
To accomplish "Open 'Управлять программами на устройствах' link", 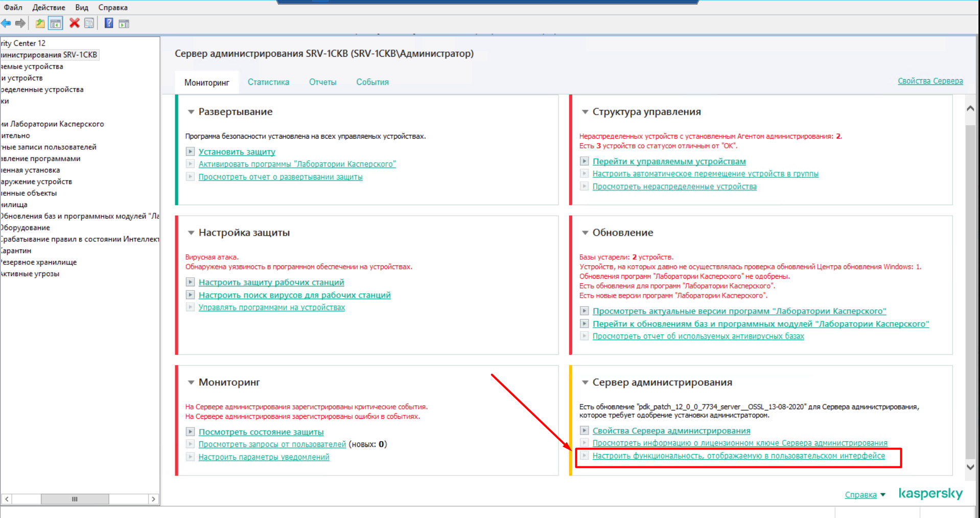I will (271, 307).
